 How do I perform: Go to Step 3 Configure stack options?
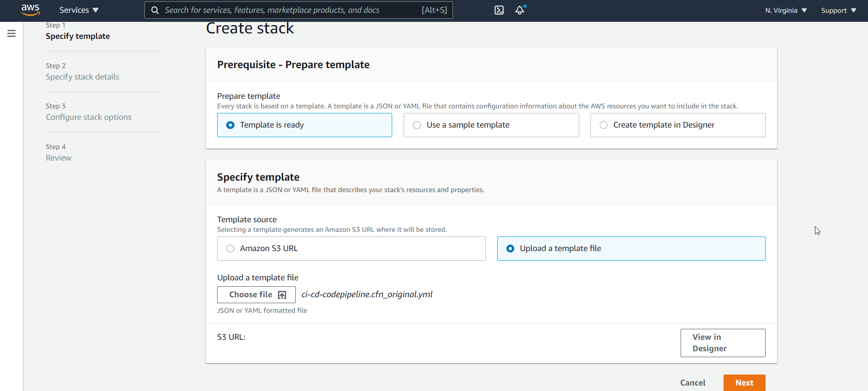tap(88, 117)
